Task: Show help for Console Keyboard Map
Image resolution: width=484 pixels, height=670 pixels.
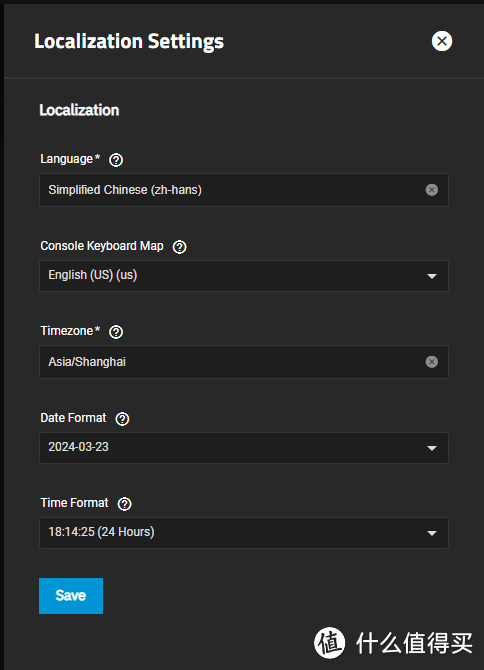Action: click(x=179, y=247)
